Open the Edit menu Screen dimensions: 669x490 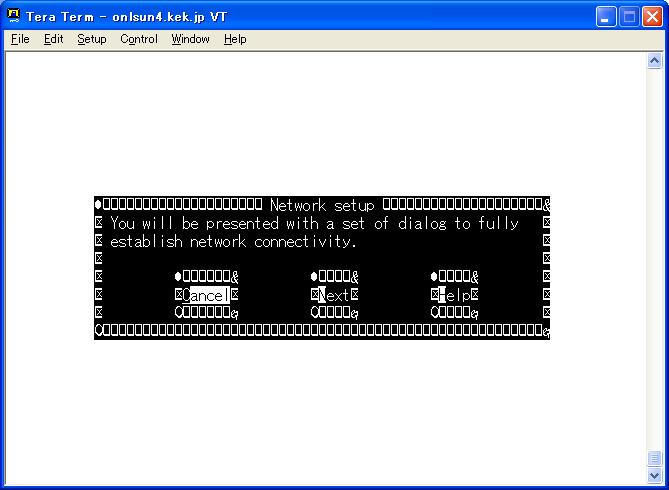(x=53, y=39)
